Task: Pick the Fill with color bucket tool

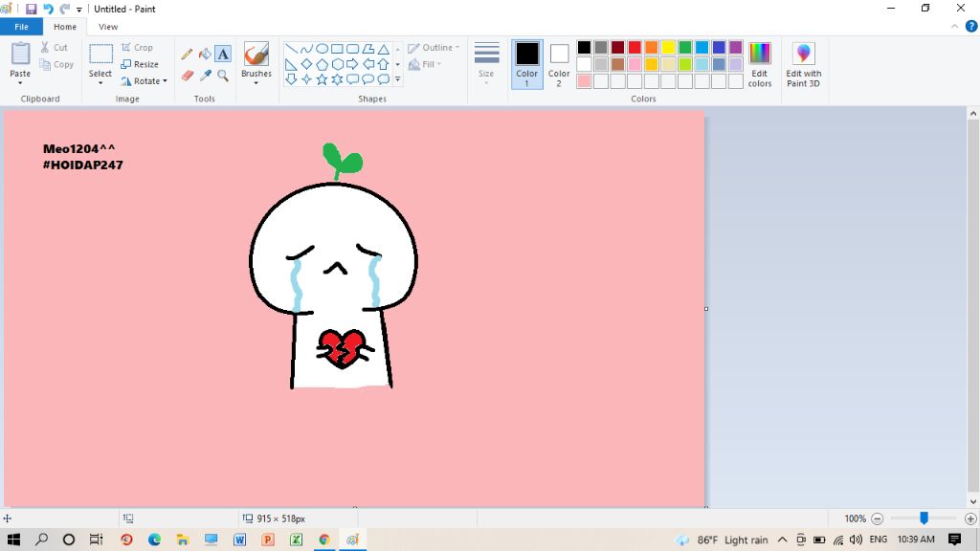Action: pyautogui.click(x=205, y=55)
